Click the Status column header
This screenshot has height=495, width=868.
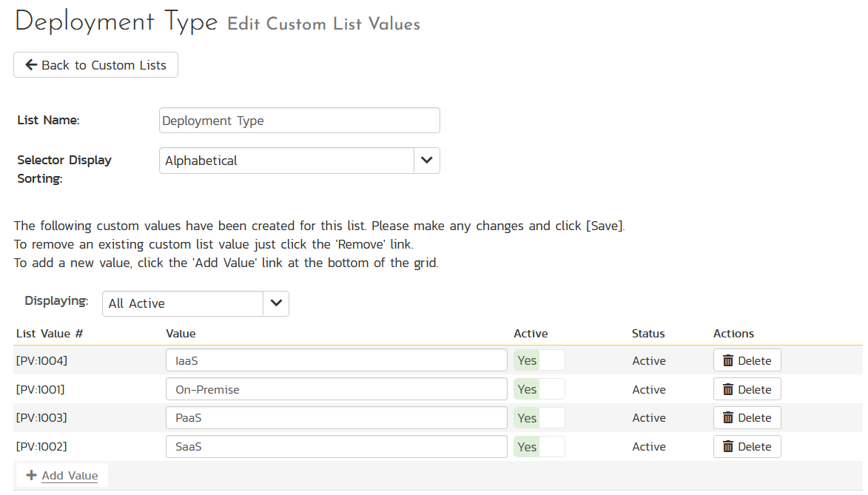[647, 333]
